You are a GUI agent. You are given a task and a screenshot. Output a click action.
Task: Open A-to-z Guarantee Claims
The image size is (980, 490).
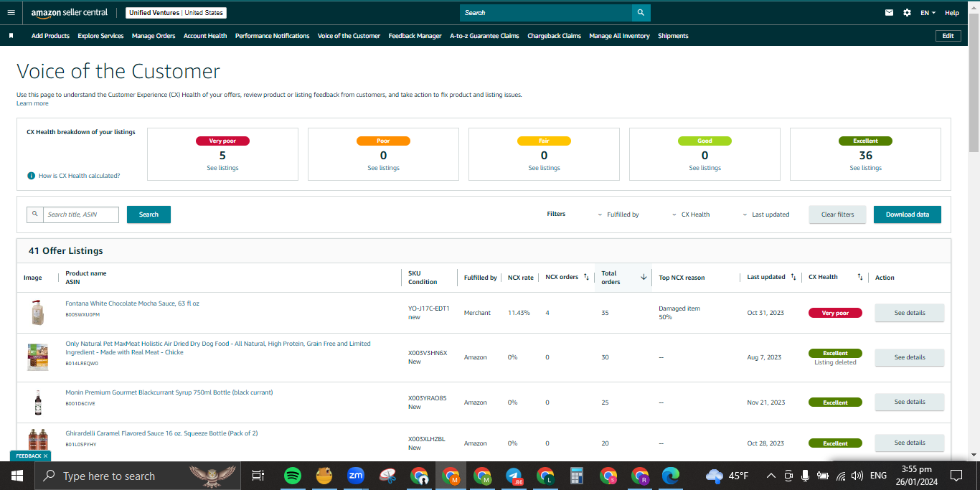point(484,36)
